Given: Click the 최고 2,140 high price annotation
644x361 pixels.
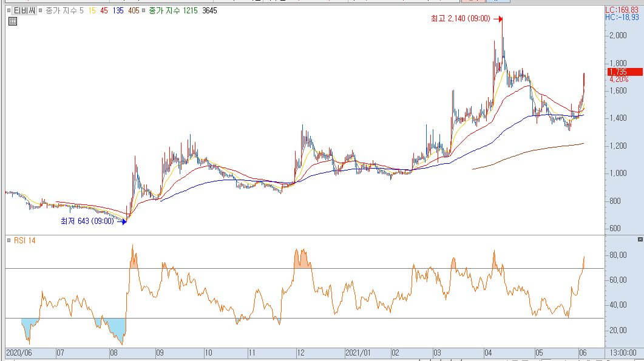Looking at the screenshot, I should pyautogui.click(x=461, y=18).
